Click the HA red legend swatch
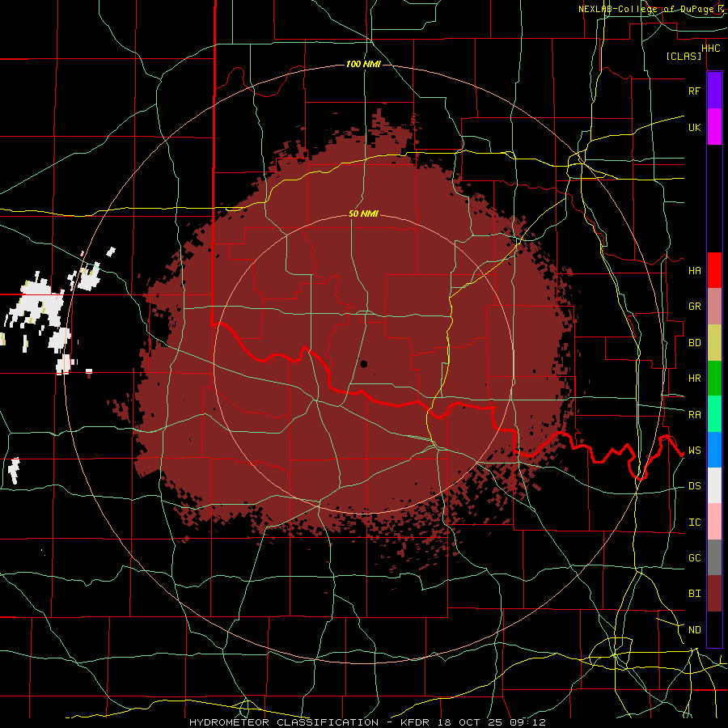This screenshot has width=728, height=728. [x=714, y=270]
